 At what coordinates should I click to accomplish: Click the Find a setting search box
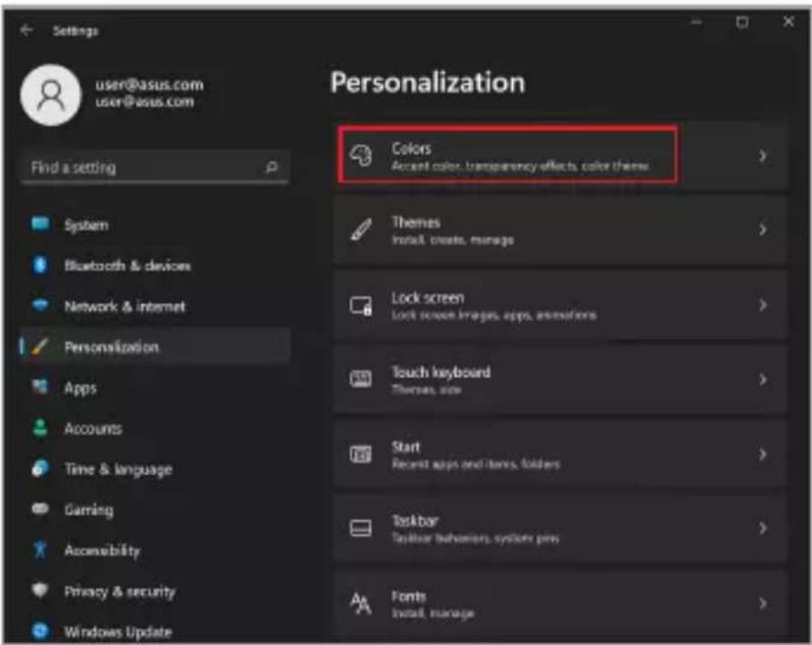(155, 167)
